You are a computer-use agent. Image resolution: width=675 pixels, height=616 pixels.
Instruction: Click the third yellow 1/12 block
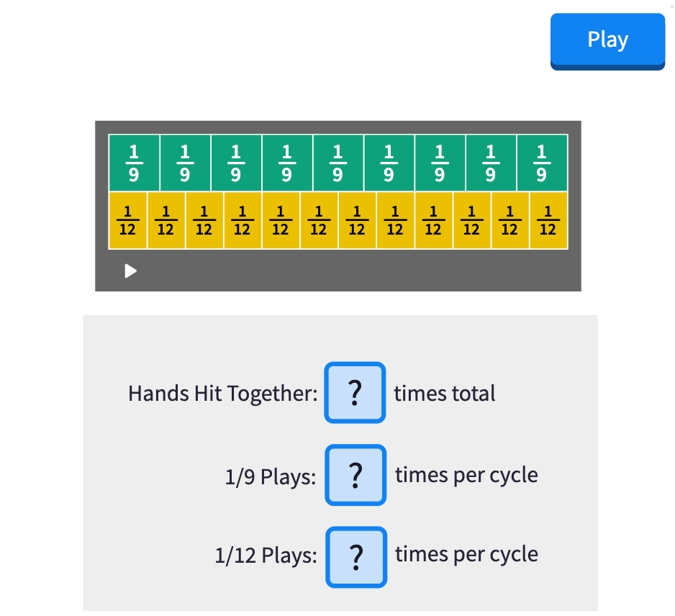[x=204, y=220]
